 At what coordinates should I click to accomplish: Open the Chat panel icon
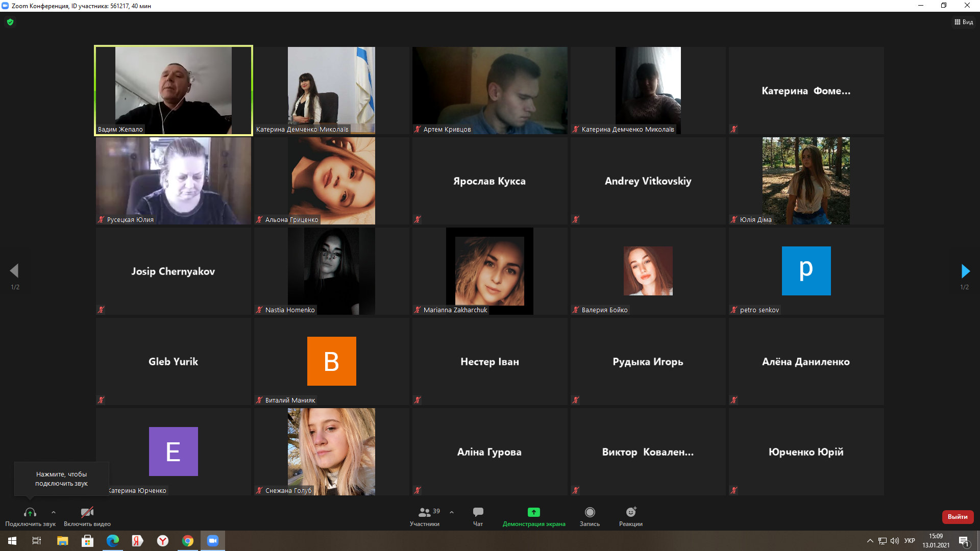pyautogui.click(x=478, y=512)
